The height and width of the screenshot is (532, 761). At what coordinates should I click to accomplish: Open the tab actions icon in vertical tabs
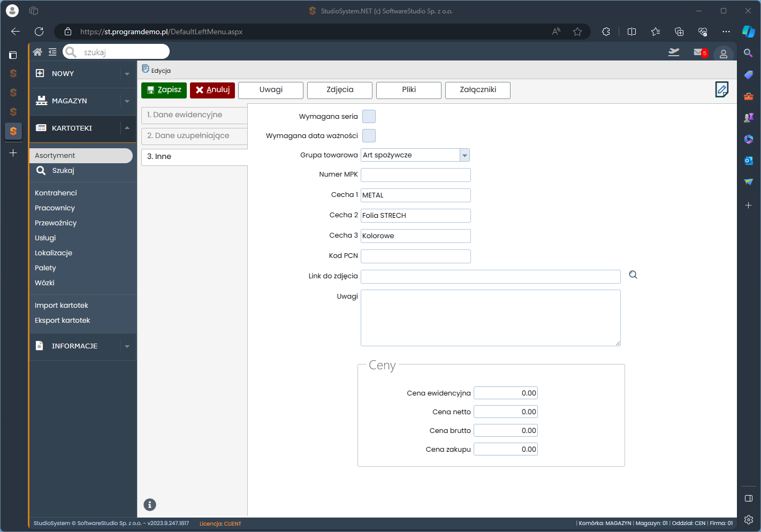[13, 55]
